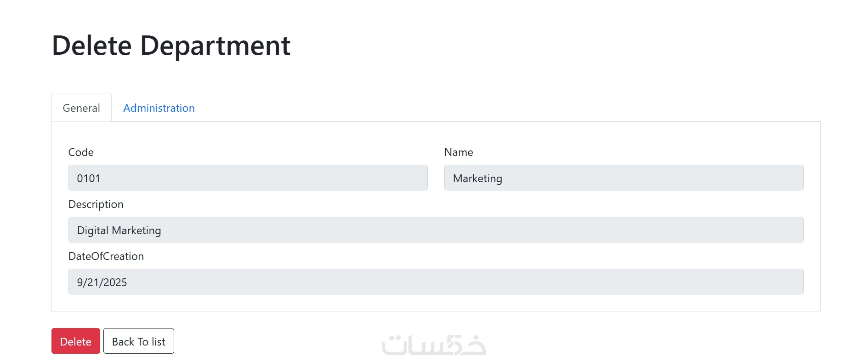Focus the Name field showing Marketing
868x363 pixels.
click(x=623, y=178)
